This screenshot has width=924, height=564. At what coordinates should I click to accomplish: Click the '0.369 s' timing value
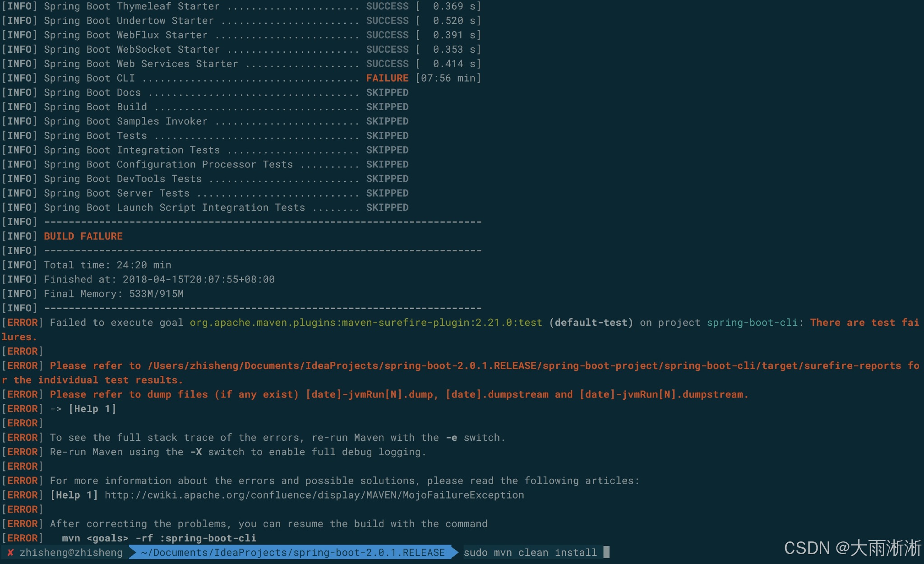(454, 6)
